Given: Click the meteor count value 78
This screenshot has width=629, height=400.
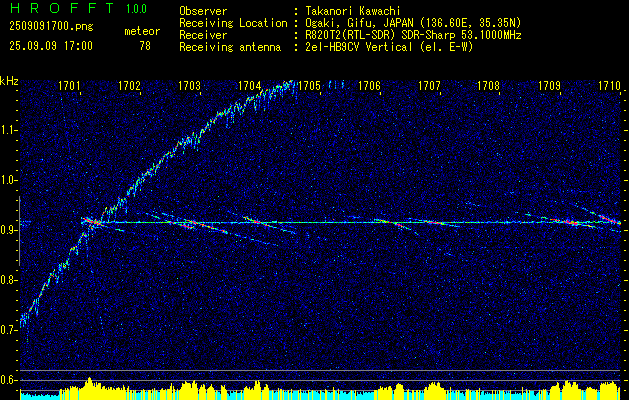Looking at the screenshot, I should click(145, 46).
